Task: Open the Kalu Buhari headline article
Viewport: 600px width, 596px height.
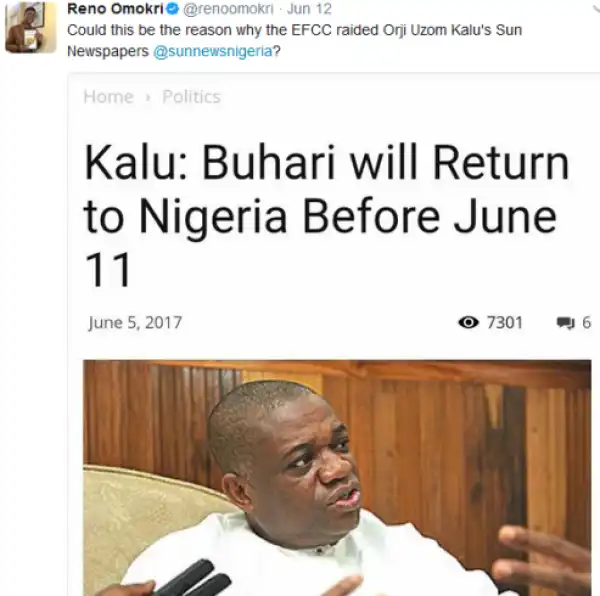Action: (x=327, y=215)
